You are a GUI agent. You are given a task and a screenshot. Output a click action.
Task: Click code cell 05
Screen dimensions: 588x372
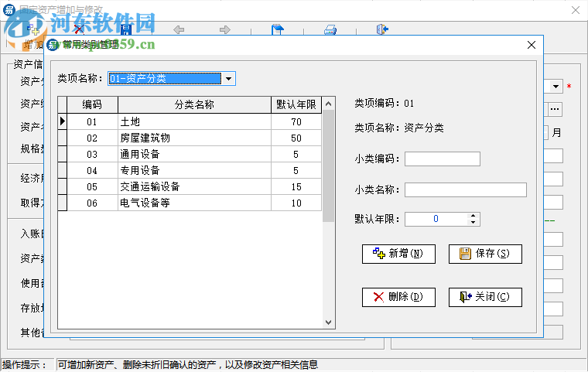click(92, 186)
